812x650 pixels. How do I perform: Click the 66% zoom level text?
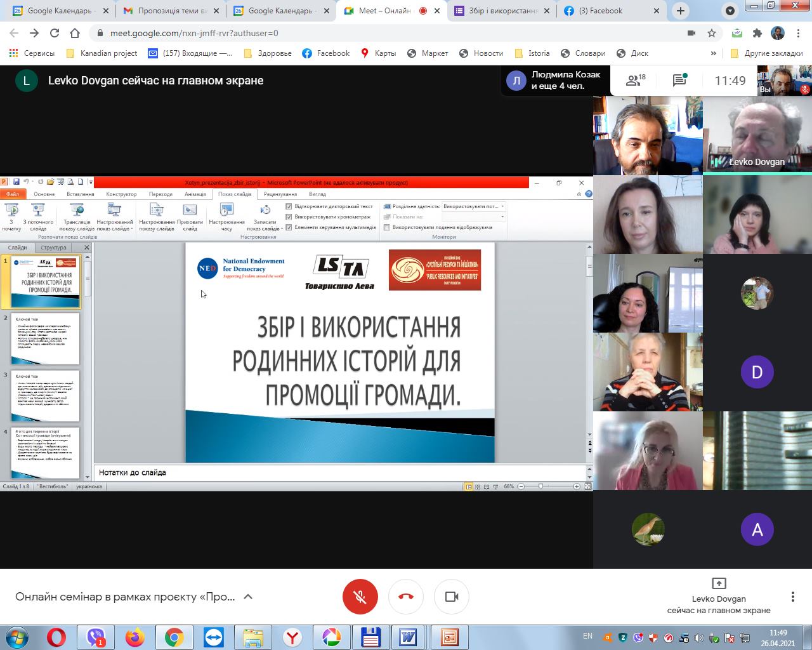click(509, 487)
